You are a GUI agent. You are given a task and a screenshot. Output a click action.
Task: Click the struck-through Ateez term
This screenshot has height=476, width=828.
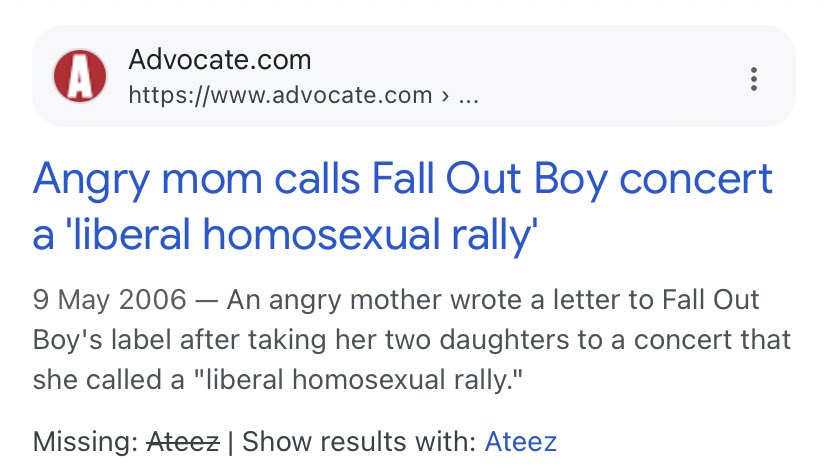185,440
